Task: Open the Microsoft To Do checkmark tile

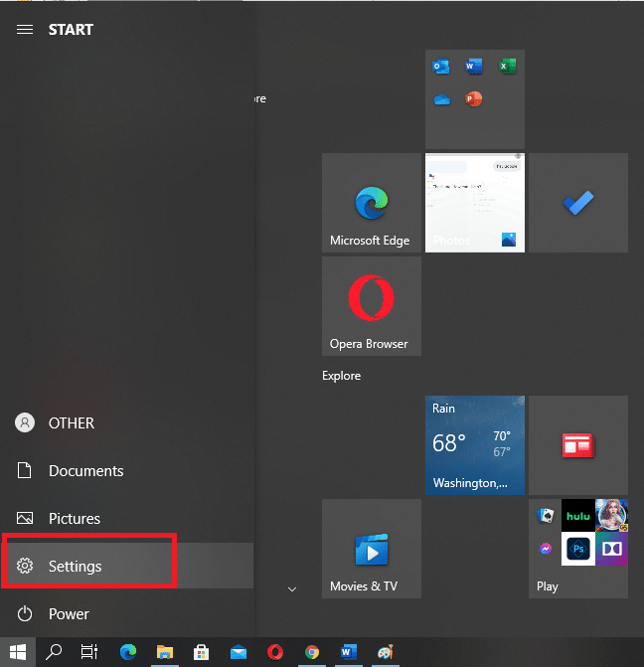Action: pos(577,203)
